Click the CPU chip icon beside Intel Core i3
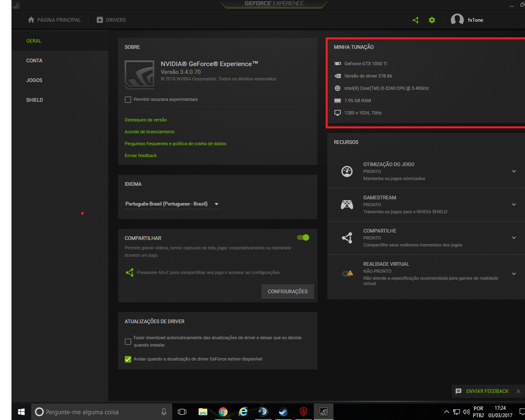The width and height of the screenshot is (525, 420). point(338,88)
